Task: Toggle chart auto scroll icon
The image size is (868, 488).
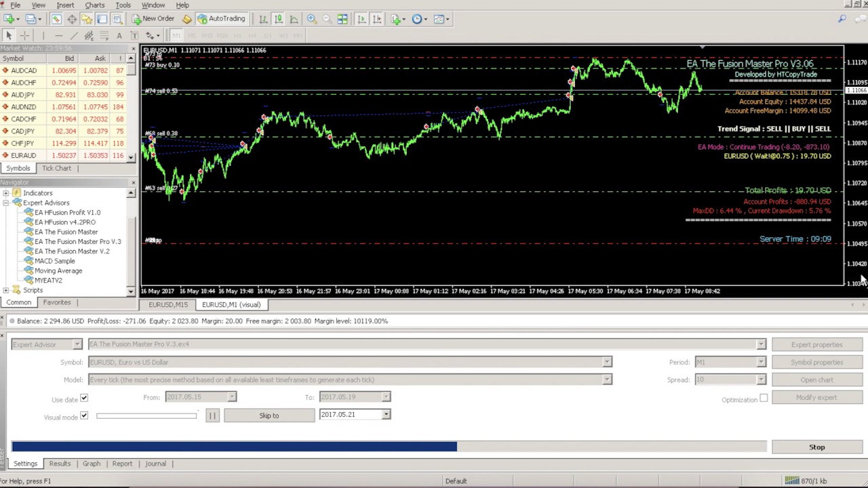Action: point(361,19)
